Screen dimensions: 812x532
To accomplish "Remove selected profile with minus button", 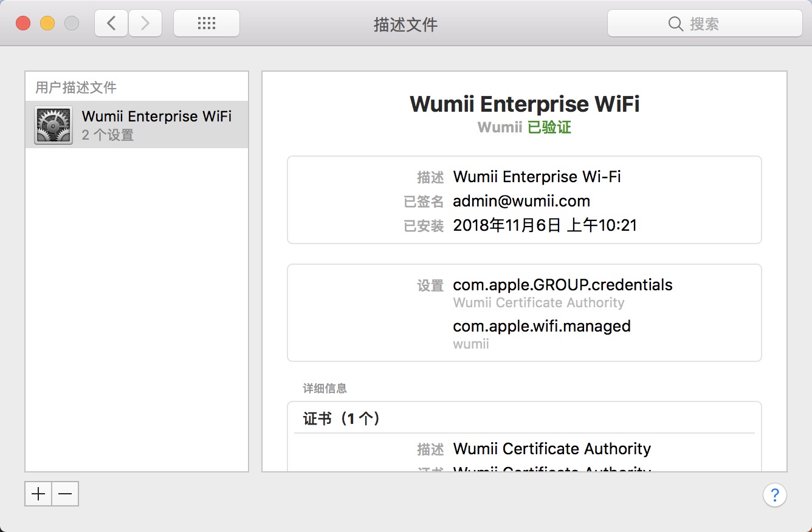I will point(65,494).
